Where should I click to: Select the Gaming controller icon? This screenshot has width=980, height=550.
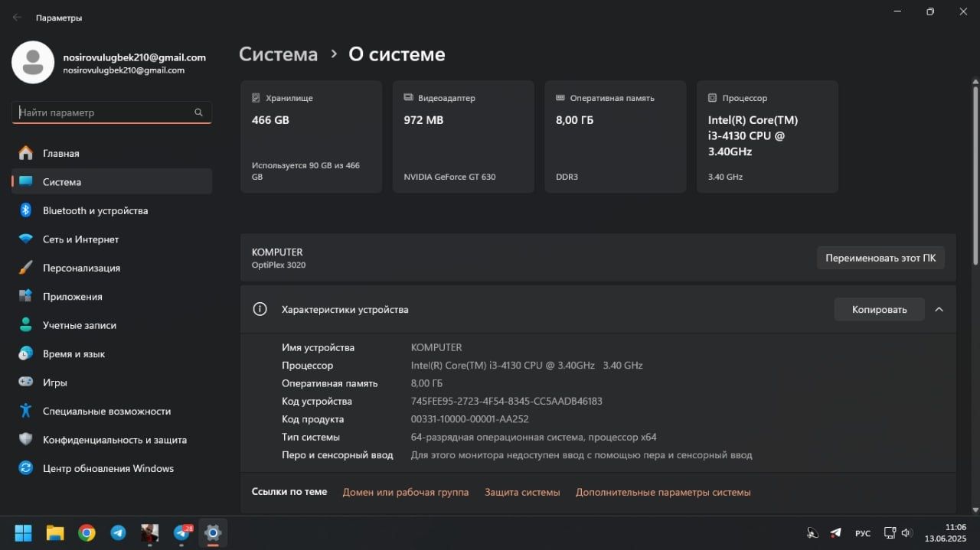point(26,382)
